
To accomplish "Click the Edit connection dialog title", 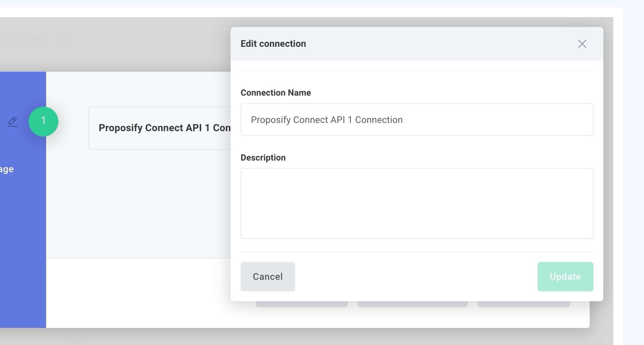I will pos(273,44).
